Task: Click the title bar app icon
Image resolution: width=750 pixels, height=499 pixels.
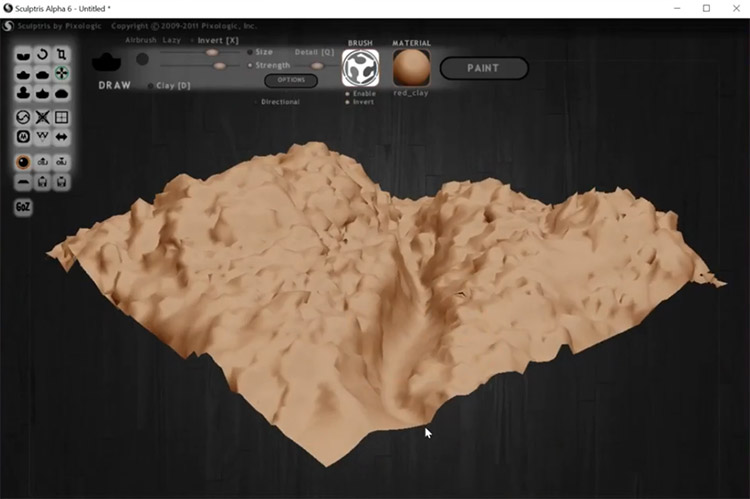Action: [8, 8]
